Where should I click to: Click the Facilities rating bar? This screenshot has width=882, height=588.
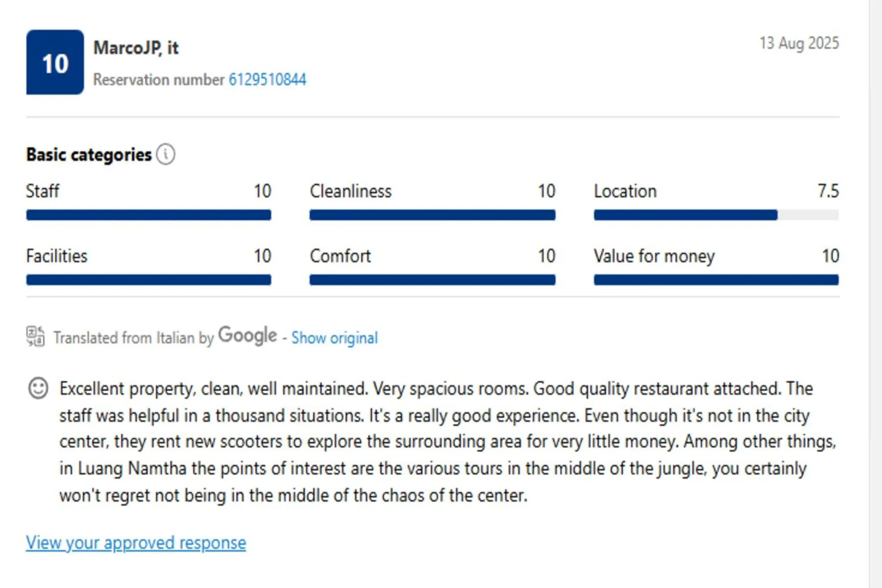tap(149, 280)
